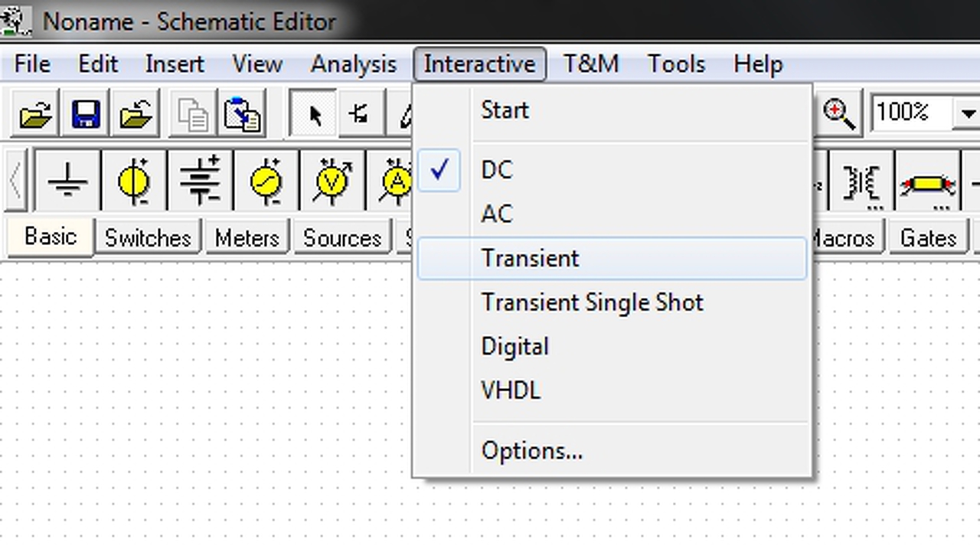The height and width of the screenshot is (549, 980).
Task: Open Options... from Interactive menu
Action: click(x=531, y=450)
